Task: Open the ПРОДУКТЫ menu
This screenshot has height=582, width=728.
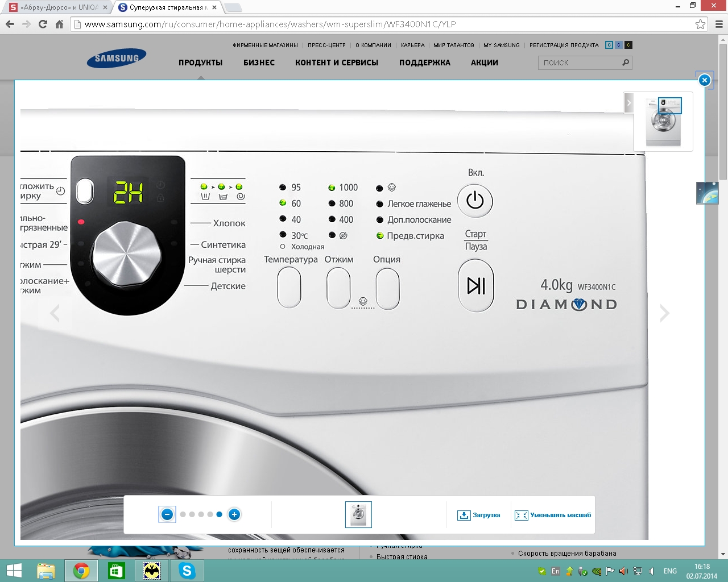Action: [200, 63]
